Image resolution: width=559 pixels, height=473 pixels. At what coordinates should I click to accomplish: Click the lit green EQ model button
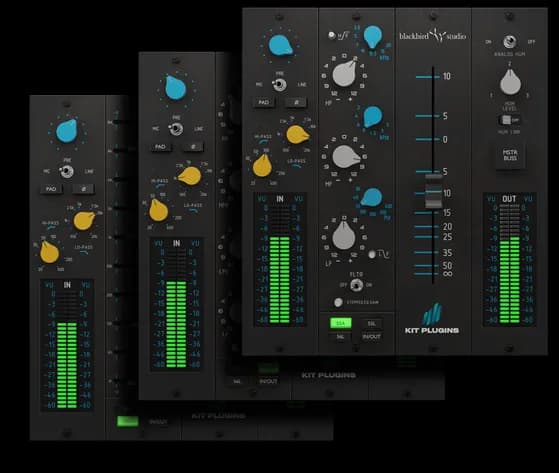point(340,323)
